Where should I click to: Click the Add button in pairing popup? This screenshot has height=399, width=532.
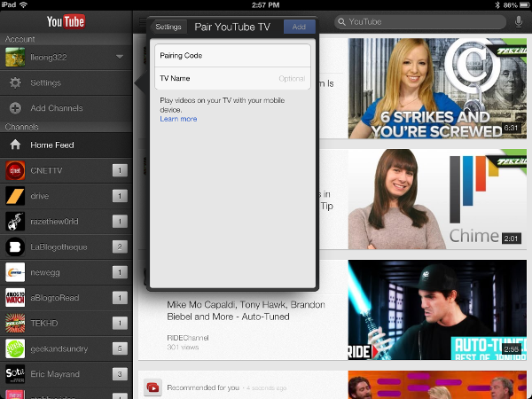coord(300,27)
